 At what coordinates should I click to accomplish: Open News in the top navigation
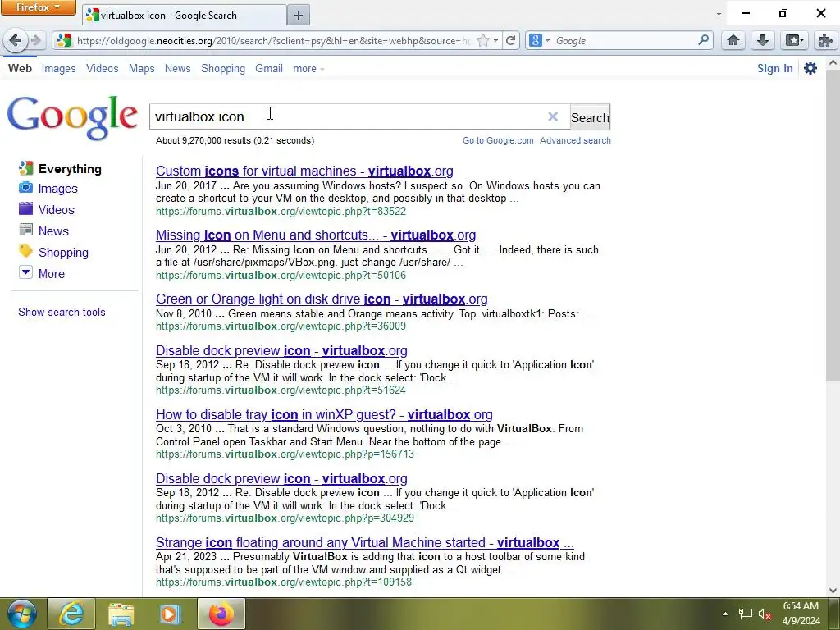pos(177,69)
